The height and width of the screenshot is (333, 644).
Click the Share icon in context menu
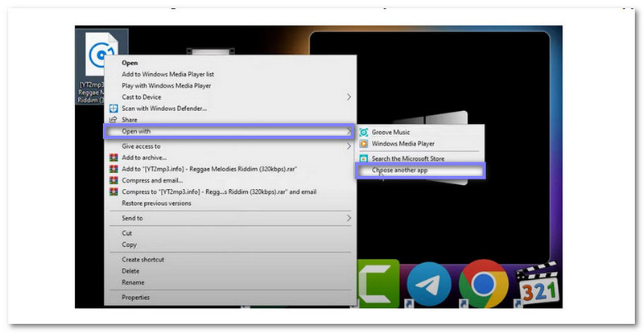click(114, 120)
